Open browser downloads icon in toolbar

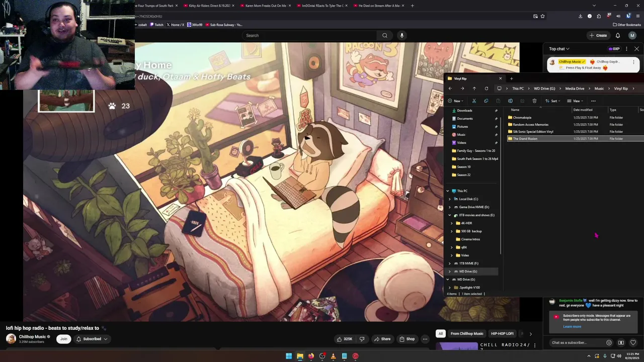point(580,16)
